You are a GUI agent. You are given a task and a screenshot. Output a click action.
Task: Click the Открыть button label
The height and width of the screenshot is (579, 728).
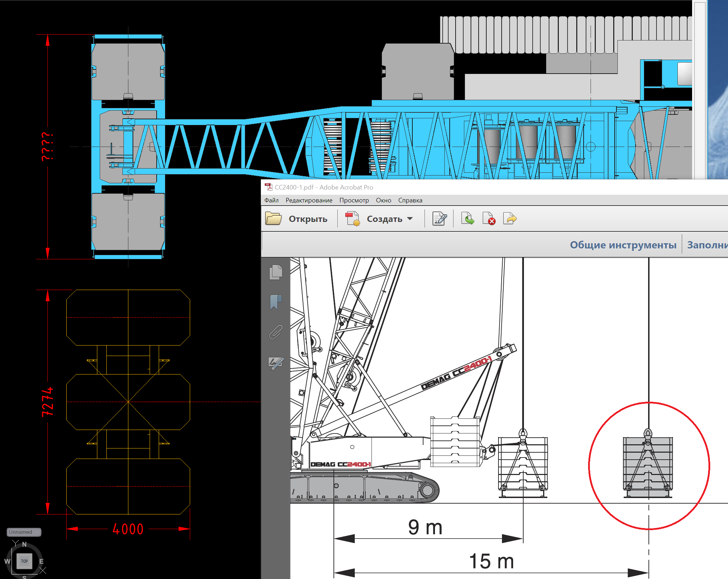click(x=308, y=219)
